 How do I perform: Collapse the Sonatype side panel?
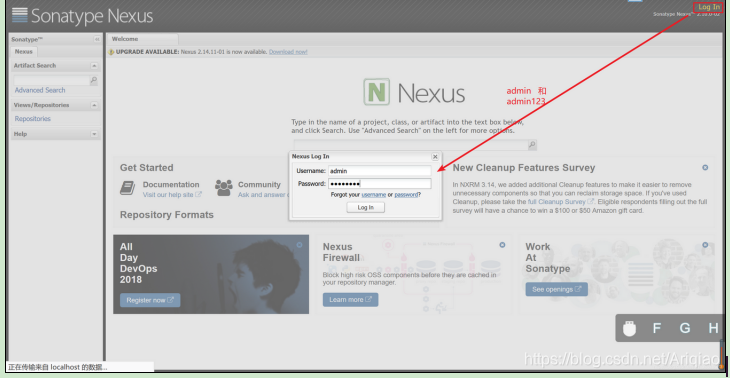[97, 39]
